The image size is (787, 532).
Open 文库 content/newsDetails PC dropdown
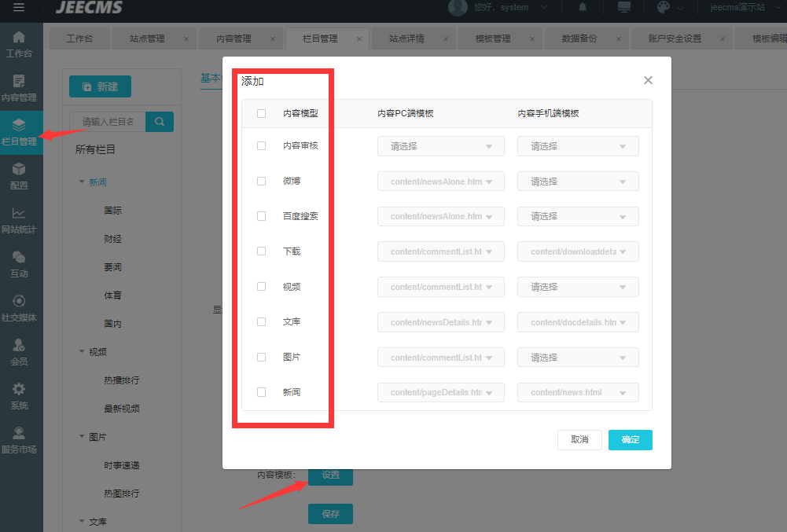point(441,322)
